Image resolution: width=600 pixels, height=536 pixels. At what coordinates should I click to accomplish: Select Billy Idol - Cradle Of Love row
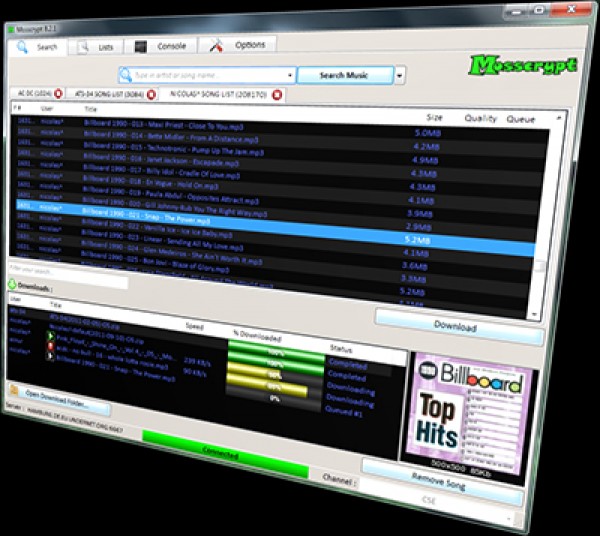279,177
